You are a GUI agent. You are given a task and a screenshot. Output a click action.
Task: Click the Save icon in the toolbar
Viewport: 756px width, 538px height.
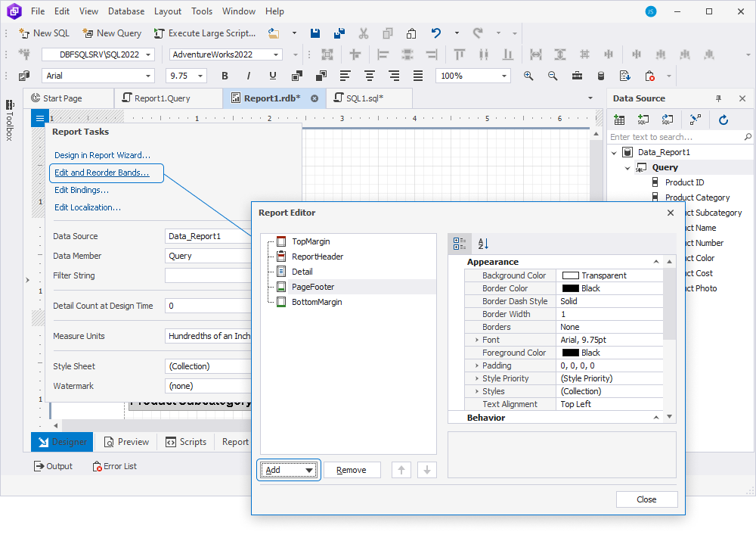(x=315, y=33)
